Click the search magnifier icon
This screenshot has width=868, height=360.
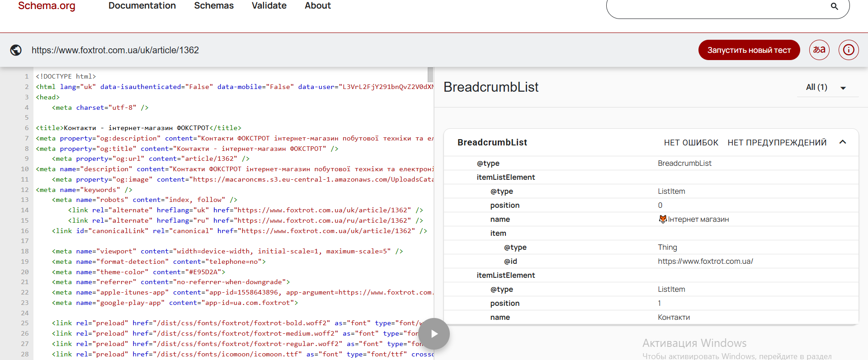(x=834, y=6)
